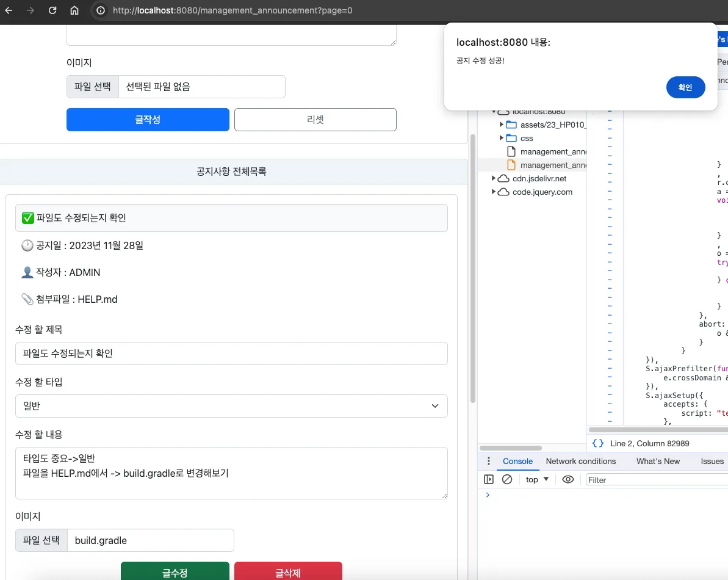The image size is (728, 580).
Task: Go back with the browser back arrow
Action: coord(9,10)
